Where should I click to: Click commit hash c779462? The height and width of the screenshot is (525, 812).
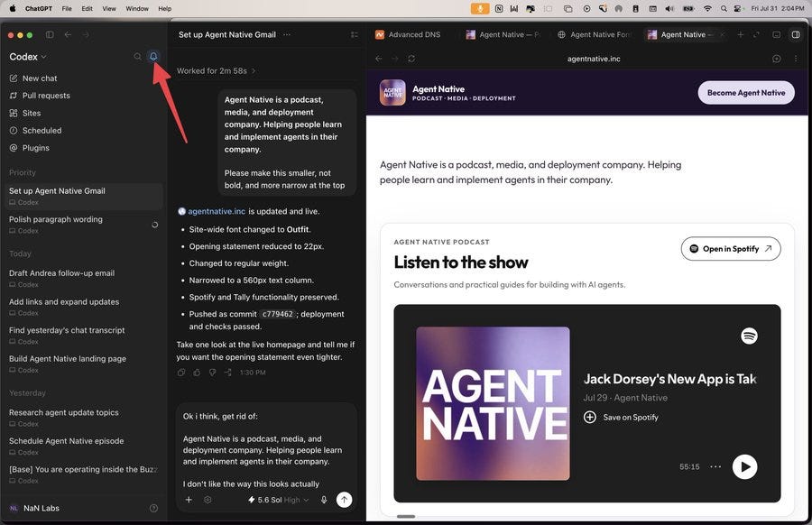277,314
